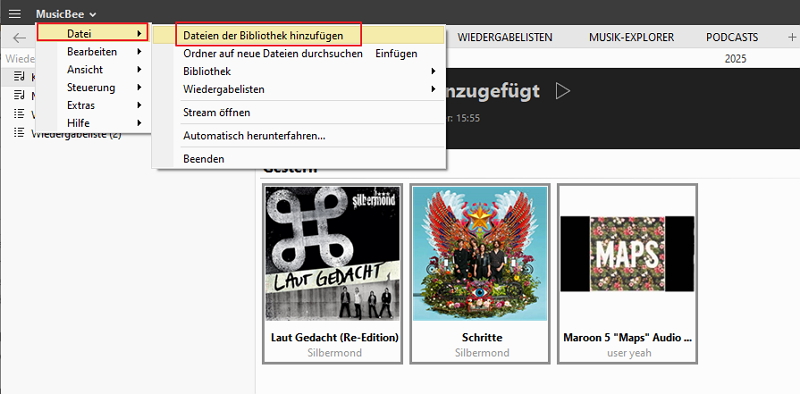
Task: Click Silbermond artist under Schritte
Action: tap(482, 353)
